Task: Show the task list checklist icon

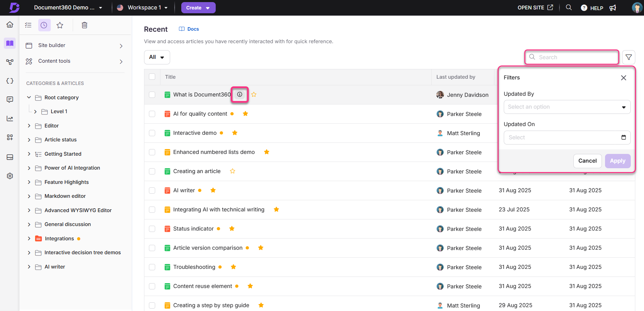Action: click(x=28, y=25)
